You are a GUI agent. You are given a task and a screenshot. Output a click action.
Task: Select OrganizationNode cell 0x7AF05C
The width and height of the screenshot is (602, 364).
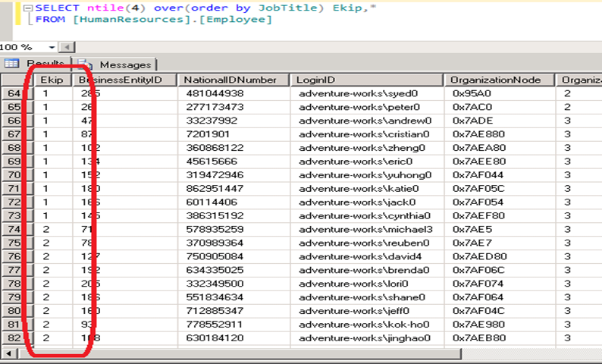(x=500, y=189)
